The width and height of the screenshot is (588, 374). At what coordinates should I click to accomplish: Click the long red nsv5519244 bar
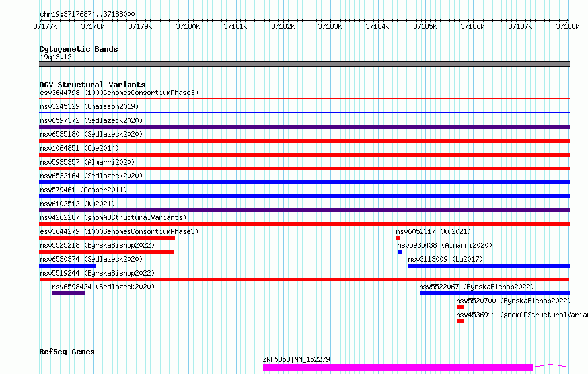[x=304, y=280]
